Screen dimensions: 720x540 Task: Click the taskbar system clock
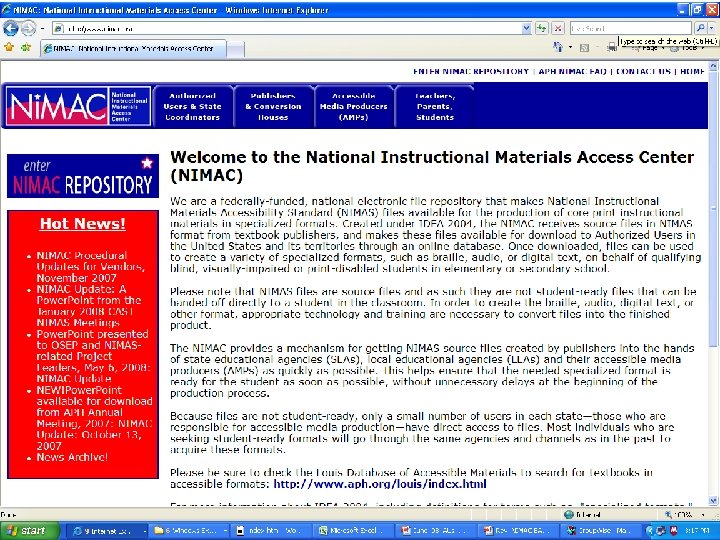697,531
